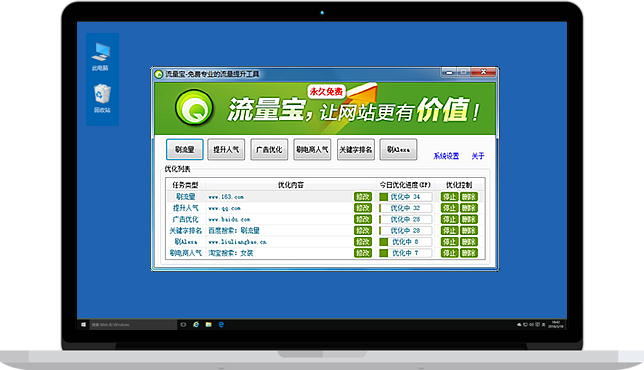This screenshot has width=644, height=370.
Task: Open File Explorer from the taskbar
Action: click(x=209, y=324)
